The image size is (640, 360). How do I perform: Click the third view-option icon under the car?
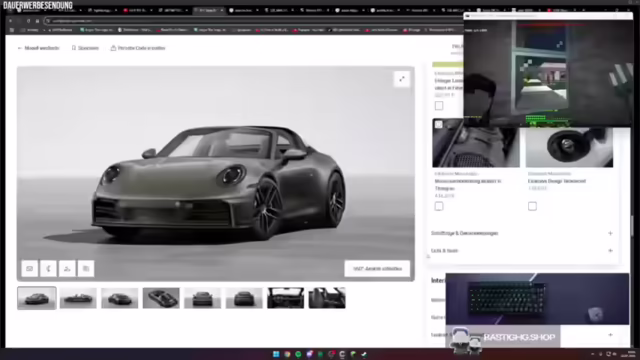pyautogui.click(x=67, y=269)
